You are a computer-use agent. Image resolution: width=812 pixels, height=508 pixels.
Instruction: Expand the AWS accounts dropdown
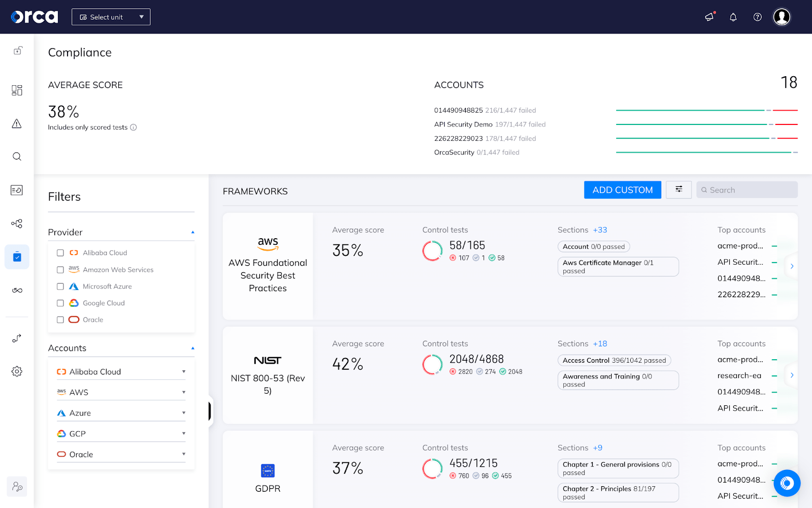(183, 392)
